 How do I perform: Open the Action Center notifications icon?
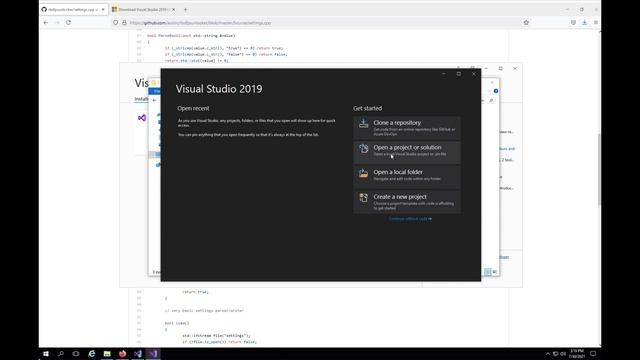pyautogui.click(x=593, y=354)
